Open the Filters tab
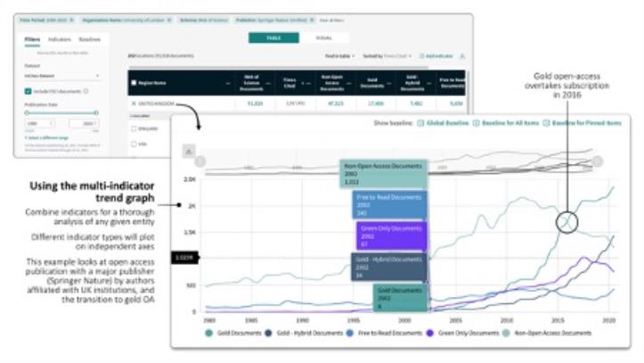644x363 pixels. (x=32, y=39)
